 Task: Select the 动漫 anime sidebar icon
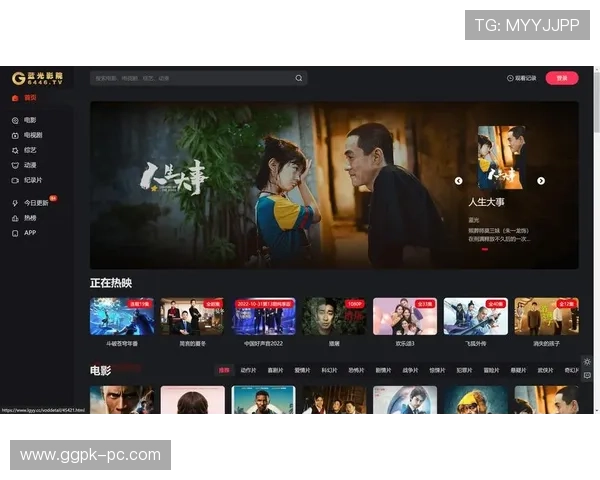[x=15, y=165]
